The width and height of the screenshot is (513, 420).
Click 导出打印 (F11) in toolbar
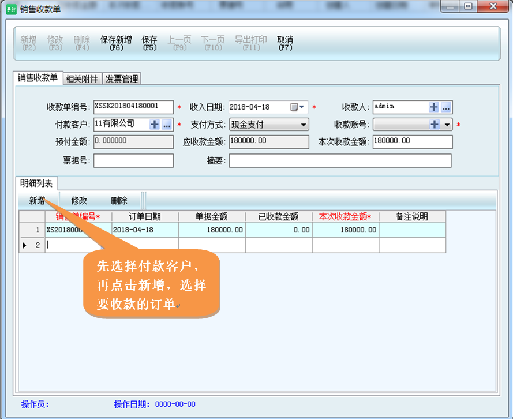click(251, 43)
